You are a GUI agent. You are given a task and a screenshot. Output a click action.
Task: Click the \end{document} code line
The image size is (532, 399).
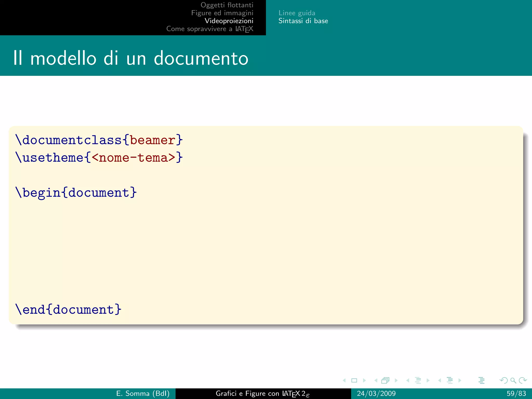[x=68, y=309]
